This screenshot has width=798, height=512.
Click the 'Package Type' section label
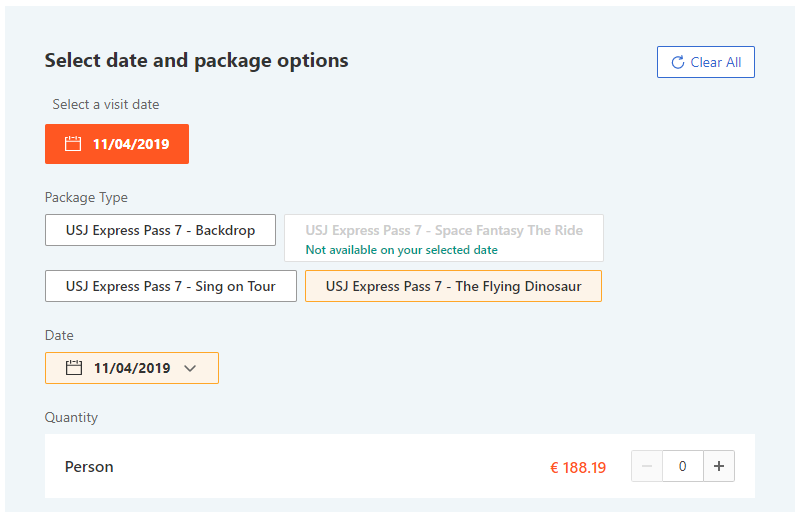[86, 197]
